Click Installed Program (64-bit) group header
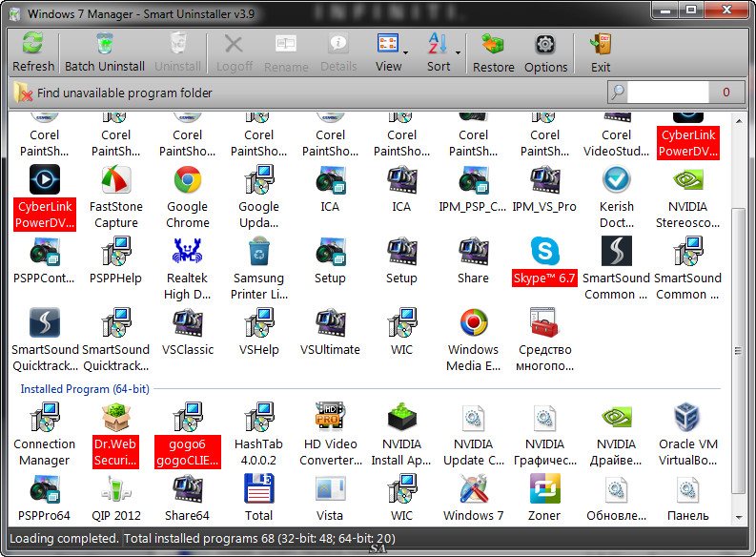Viewport: 756px width, 557px height. click(85, 389)
